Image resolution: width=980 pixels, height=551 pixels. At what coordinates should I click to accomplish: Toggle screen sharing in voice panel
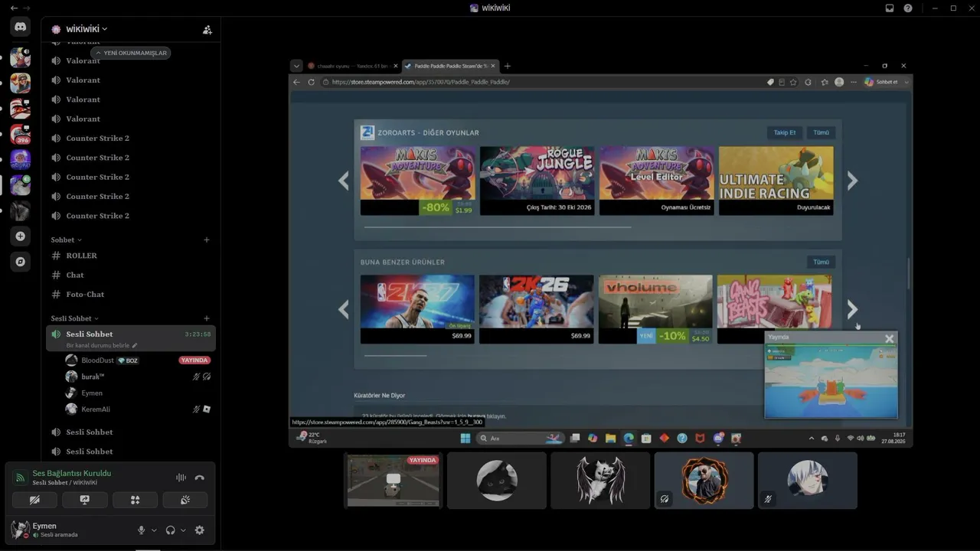[85, 500]
